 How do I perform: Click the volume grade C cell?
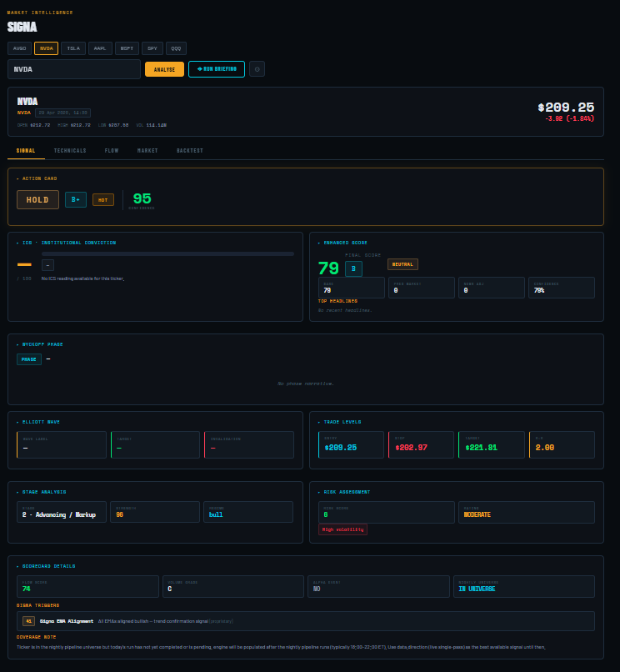coord(233,586)
